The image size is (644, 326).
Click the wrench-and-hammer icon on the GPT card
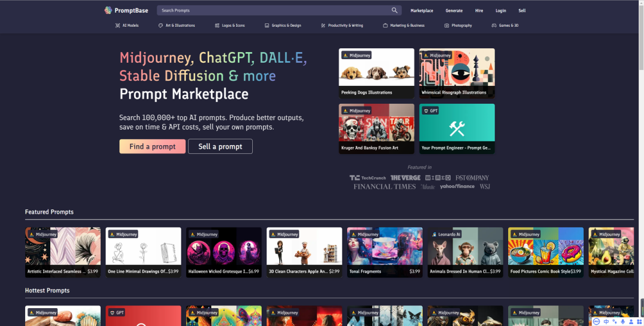(x=457, y=129)
